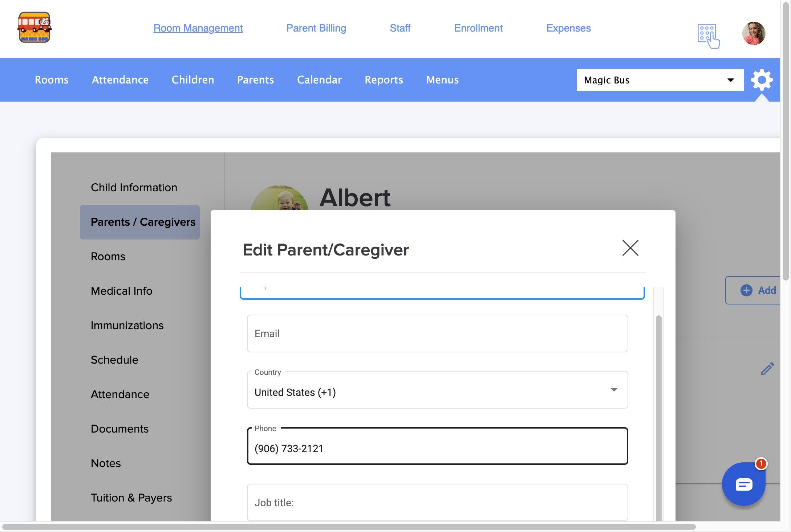Select Medical Info in sidebar
Screen dimensions: 791x532
(x=121, y=291)
